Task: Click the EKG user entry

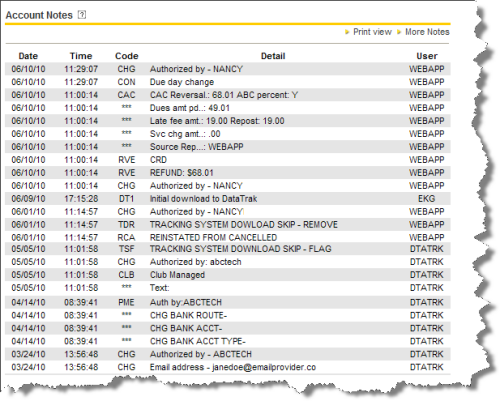Action: coord(427,199)
